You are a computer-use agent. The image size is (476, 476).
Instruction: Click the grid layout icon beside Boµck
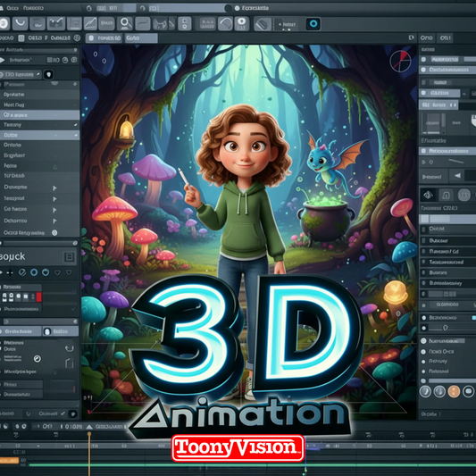tap(70, 257)
